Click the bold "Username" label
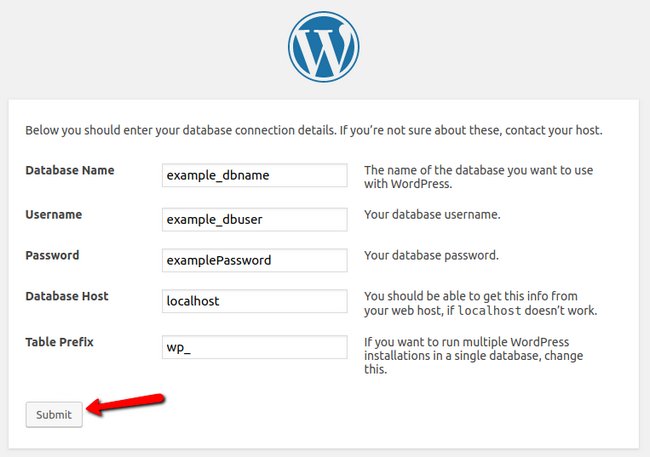The height and width of the screenshot is (457, 650). (x=53, y=214)
